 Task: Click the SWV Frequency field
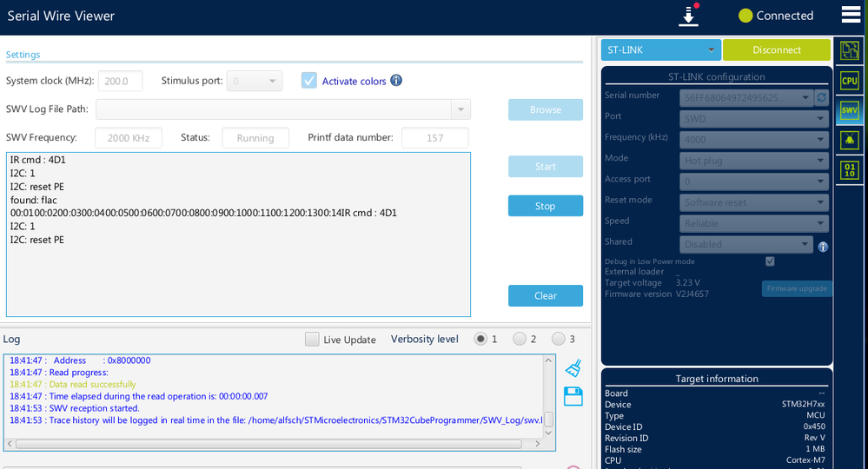point(129,138)
